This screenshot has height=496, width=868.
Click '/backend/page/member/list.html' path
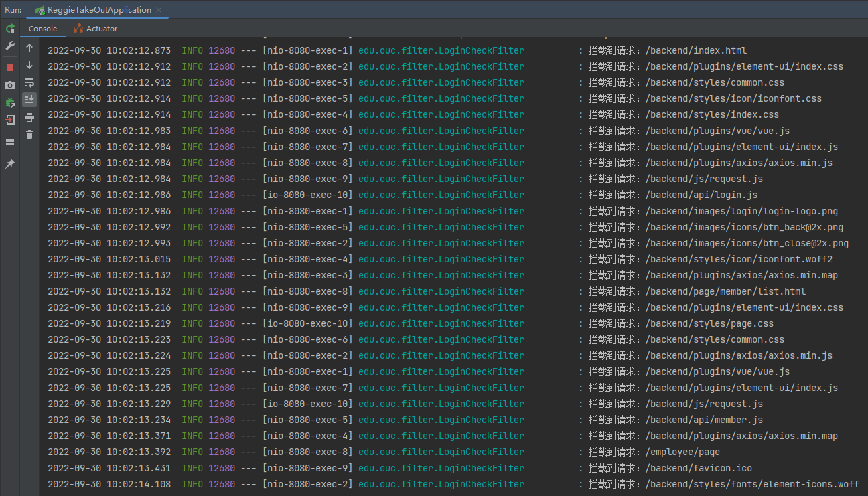point(725,291)
